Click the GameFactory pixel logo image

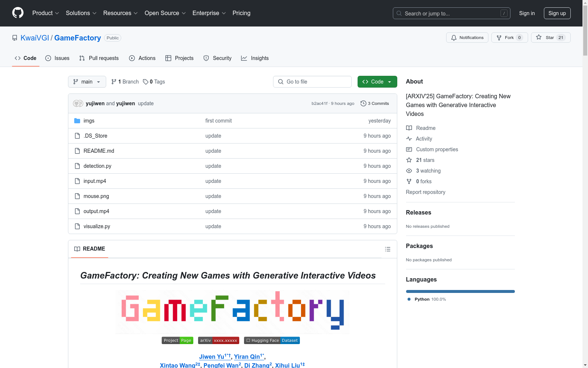(x=233, y=312)
